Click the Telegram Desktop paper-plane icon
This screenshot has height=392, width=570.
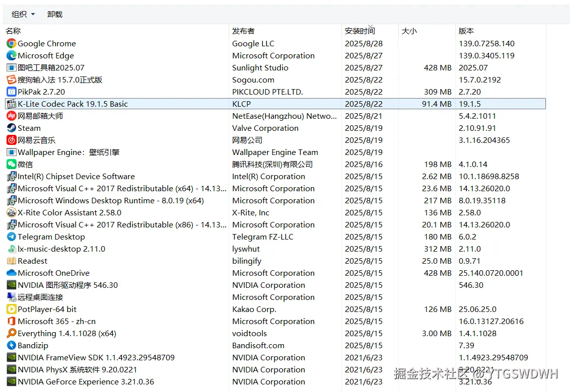11,237
